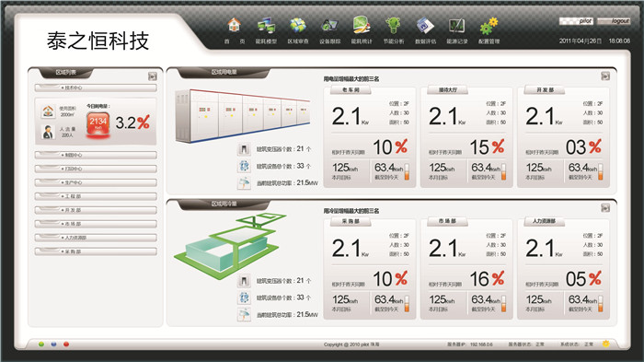Collapse the 区域用电量 panel via corner icon
Screen dimensions: 644x362
[x=605, y=76]
